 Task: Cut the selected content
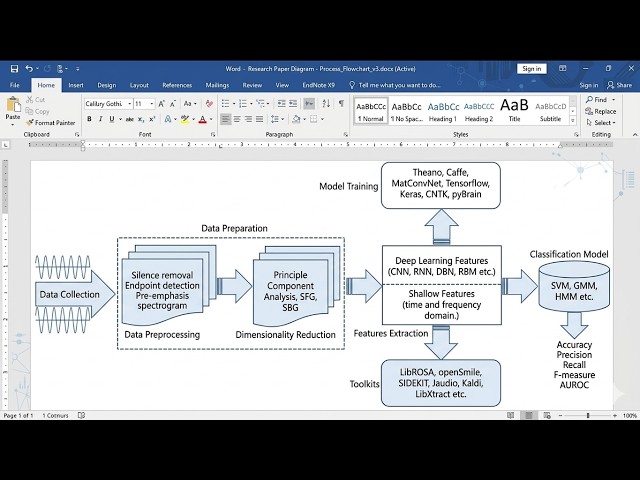pyautogui.click(x=36, y=100)
